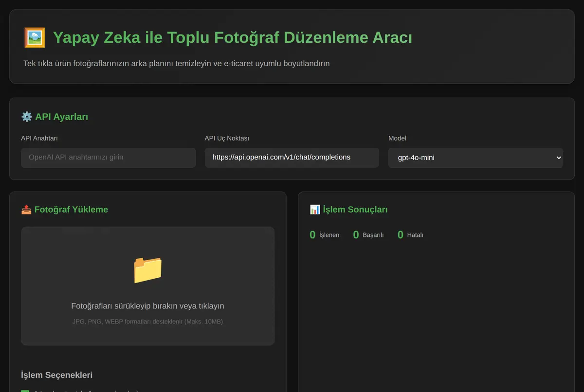Image resolution: width=584 pixels, height=392 pixels.
Task: Click the upload tray icon beside Fotoğraf Yükleme
Action: point(26,210)
